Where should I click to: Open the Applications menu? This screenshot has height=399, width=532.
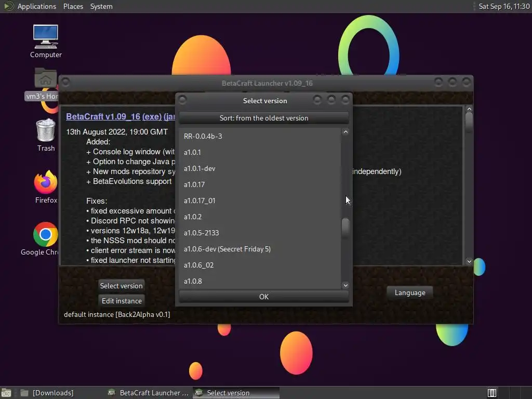pos(37,6)
